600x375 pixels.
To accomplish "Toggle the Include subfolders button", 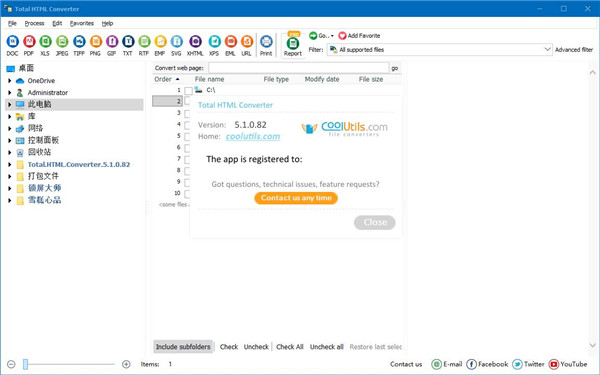I will click(183, 347).
